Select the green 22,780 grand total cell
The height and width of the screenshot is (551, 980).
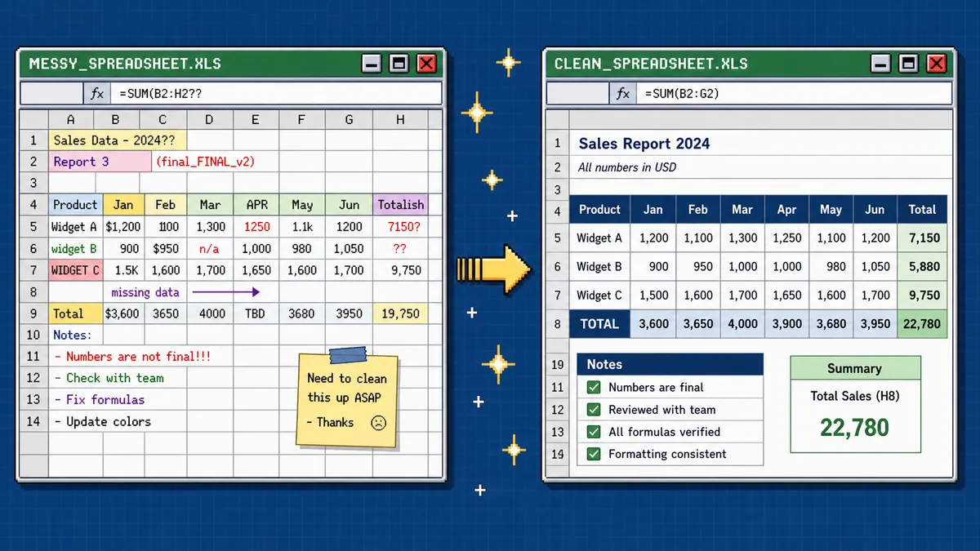pos(922,324)
